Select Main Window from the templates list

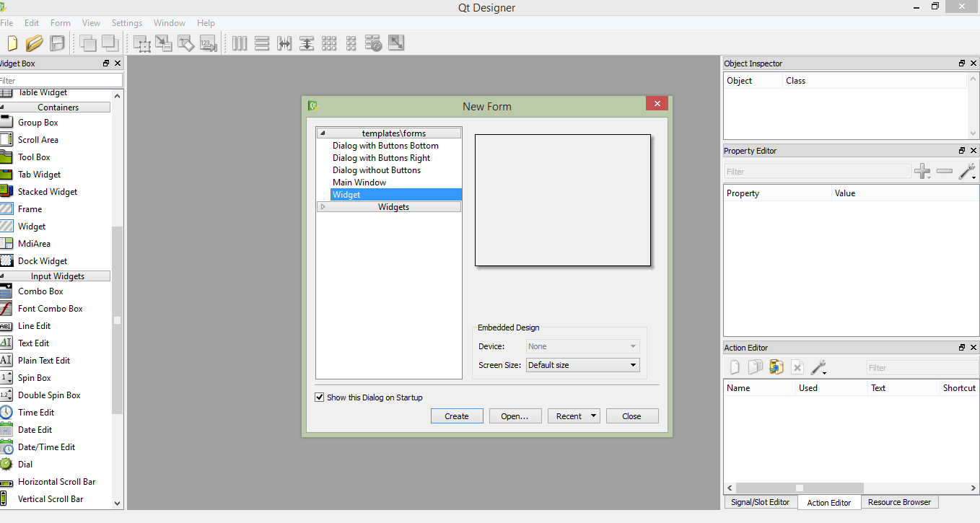click(x=359, y=182)
